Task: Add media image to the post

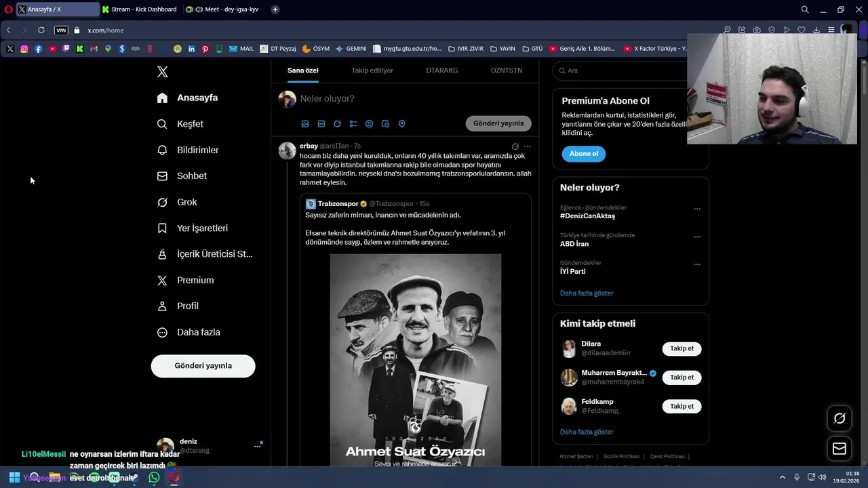Action: tap(305, 124)
